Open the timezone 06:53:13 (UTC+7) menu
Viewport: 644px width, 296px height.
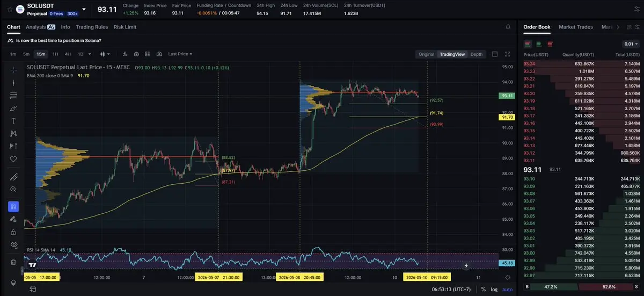(452, 290)
